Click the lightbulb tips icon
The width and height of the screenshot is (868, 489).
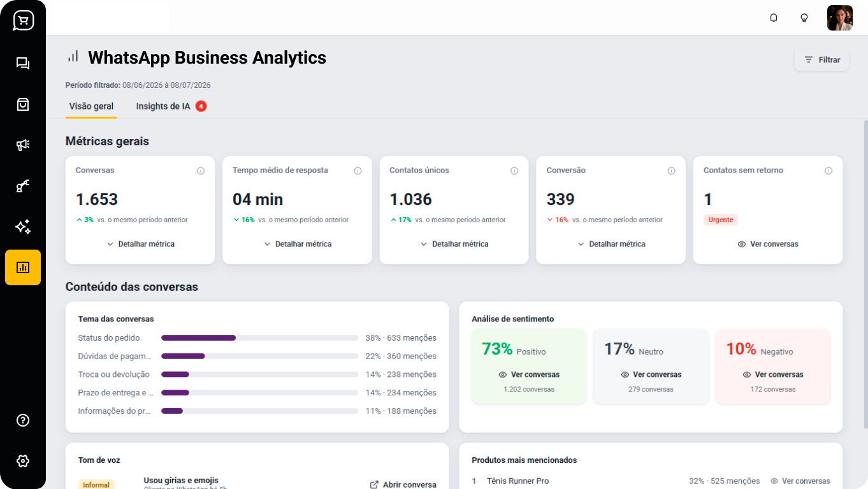coord(804,18)
